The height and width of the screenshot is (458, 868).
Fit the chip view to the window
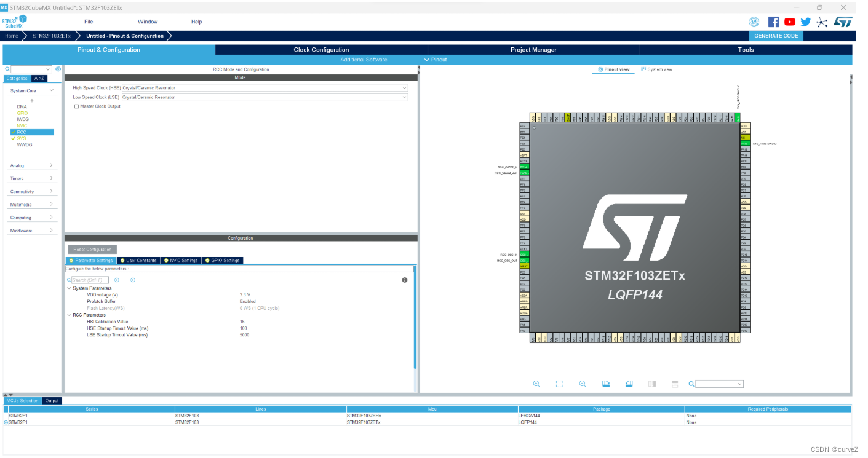coord(559,384)
